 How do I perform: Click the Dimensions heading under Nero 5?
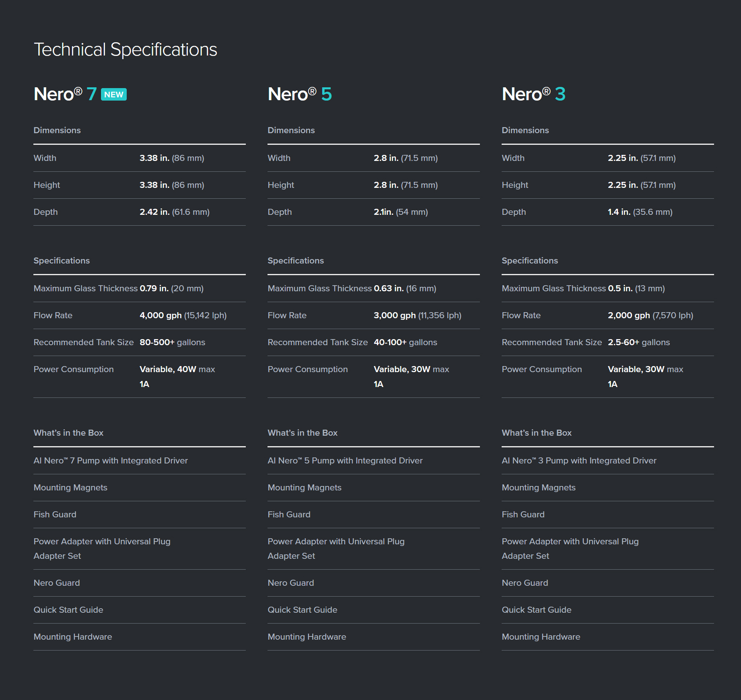click(291, 130)
